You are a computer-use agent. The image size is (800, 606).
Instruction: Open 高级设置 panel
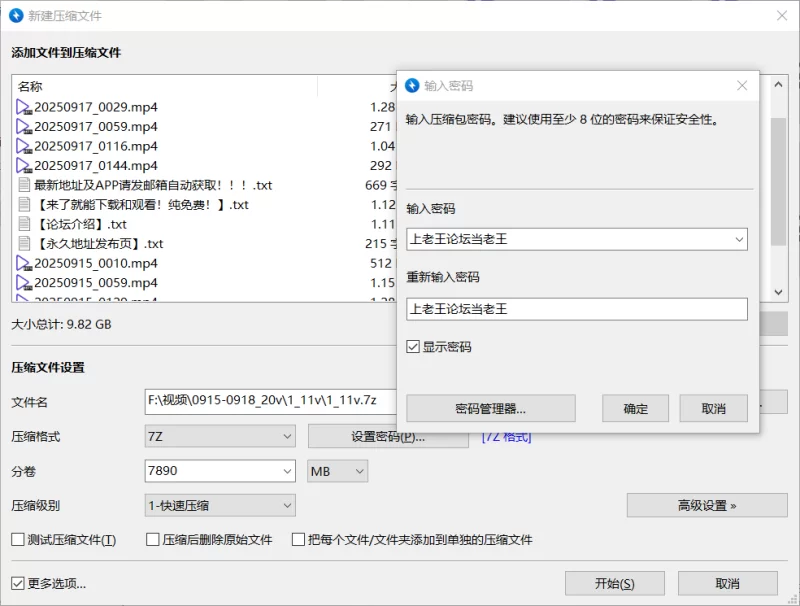click(x=706, y=506)
